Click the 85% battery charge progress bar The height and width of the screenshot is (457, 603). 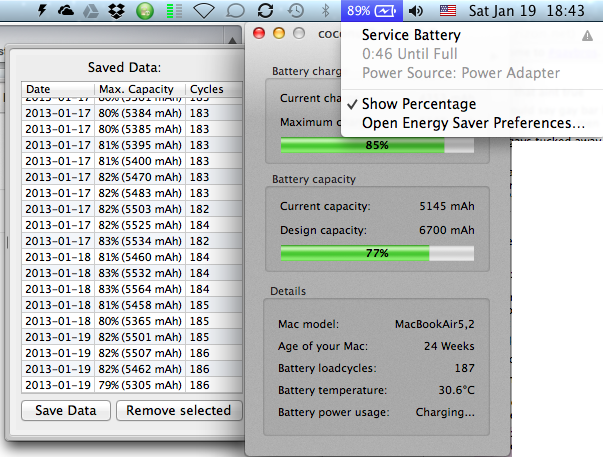pos(377,145)
